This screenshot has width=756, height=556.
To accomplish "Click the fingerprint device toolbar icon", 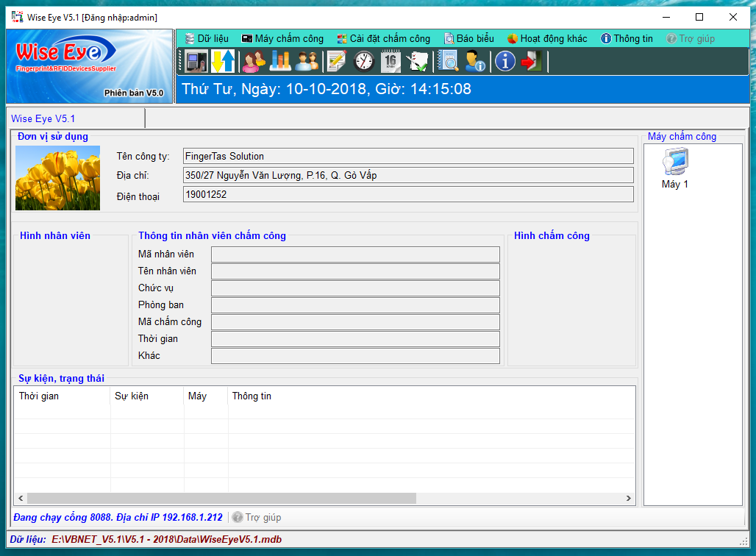I will (x=196, y=61).
